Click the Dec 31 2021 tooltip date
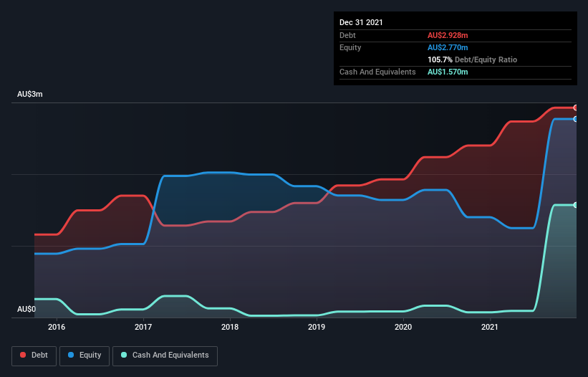The height and width of the screenshot is (377, 588). point(361,22)
